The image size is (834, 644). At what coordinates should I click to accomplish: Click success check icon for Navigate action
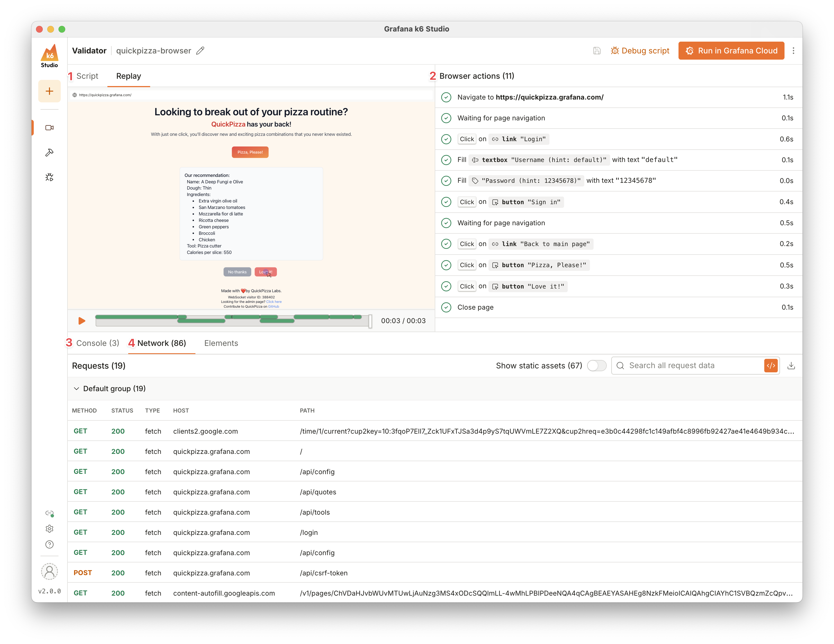point(446,97)
